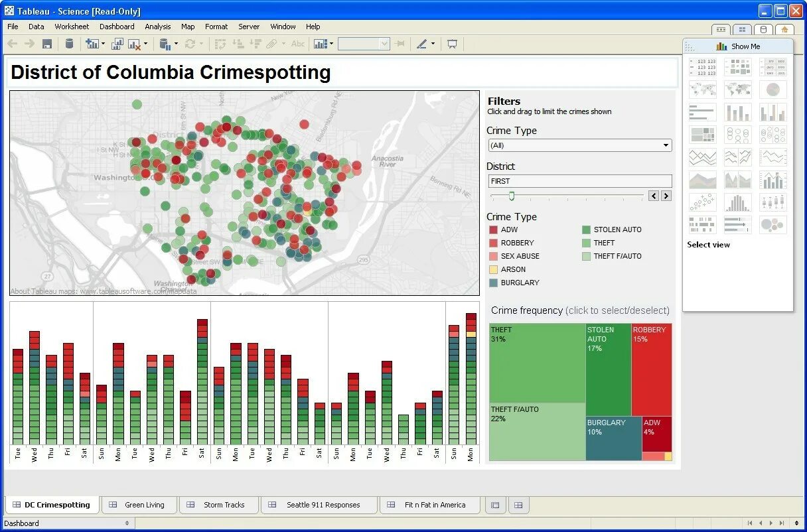
Task: Select the STOLEN AUTO 17% treemap tile
Action: (x=608, y=369)
